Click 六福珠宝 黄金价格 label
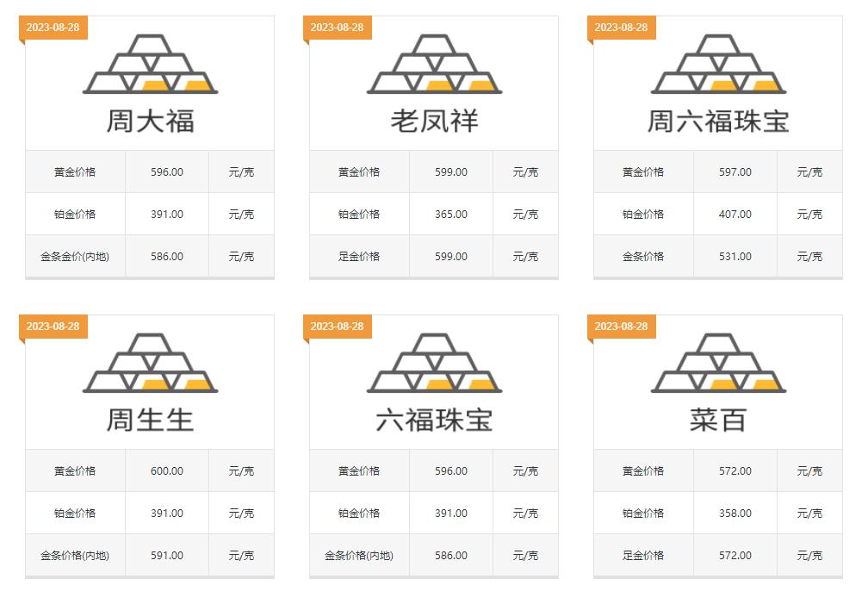The width and height of the screenshot is (868, 604). click(359, 471)
